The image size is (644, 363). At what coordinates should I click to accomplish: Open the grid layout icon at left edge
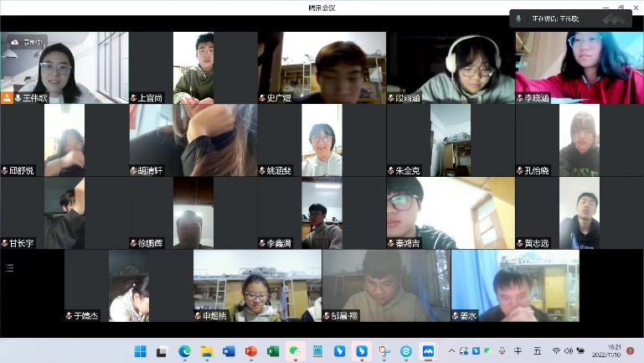pos(9,268)
